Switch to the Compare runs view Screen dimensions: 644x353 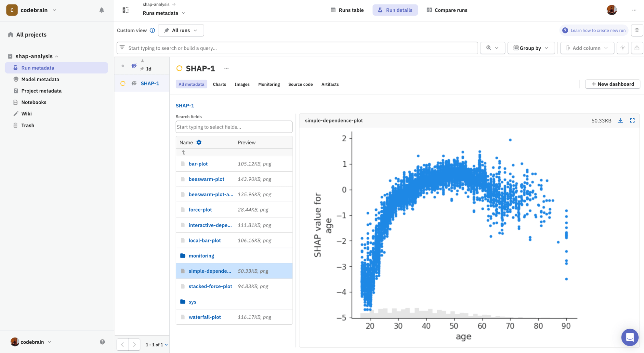447,10
